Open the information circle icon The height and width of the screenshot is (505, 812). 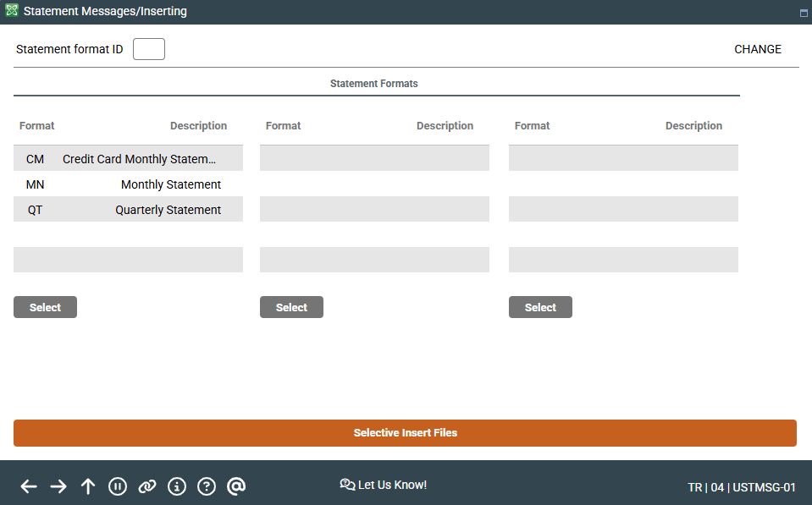(x=177, y=486)
